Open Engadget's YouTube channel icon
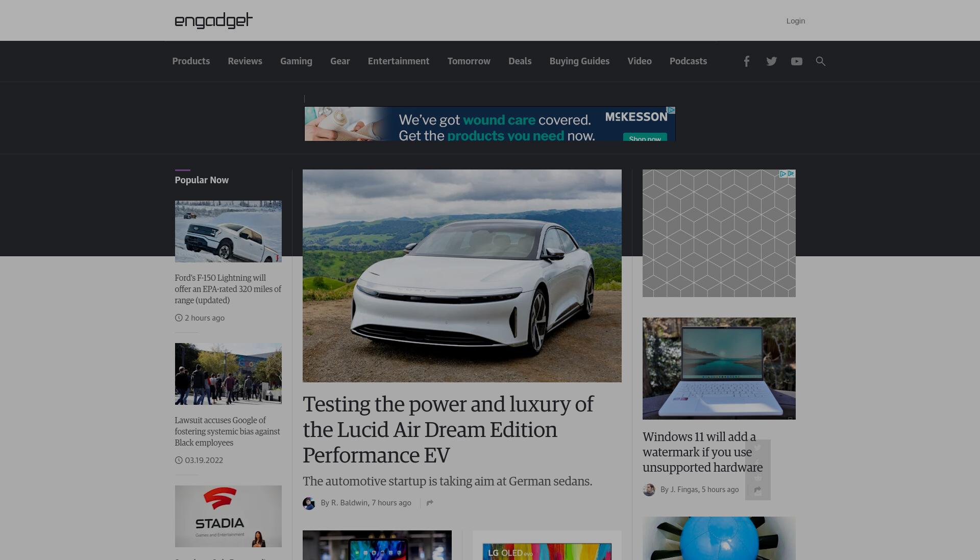 click(x=796, y=61)
